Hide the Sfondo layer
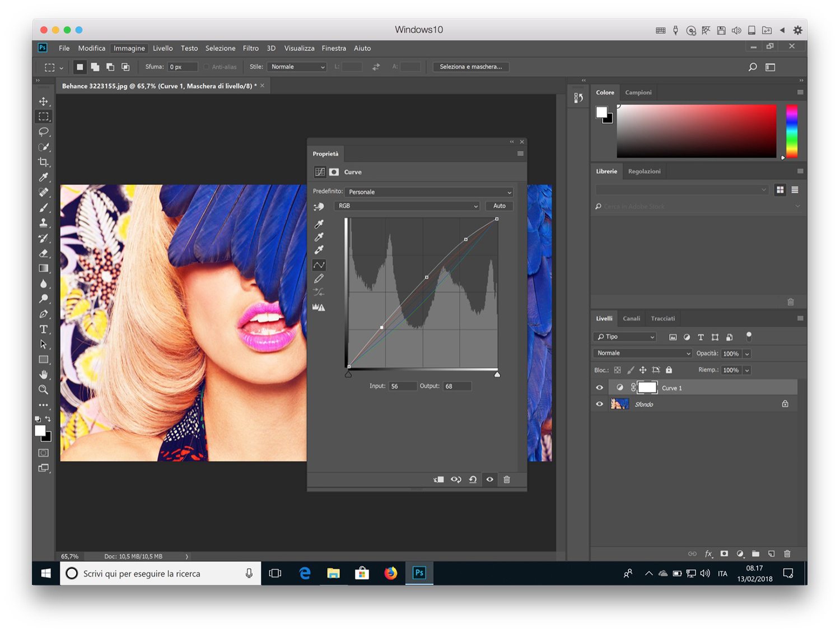840x632 pixels. click(600, 404)
